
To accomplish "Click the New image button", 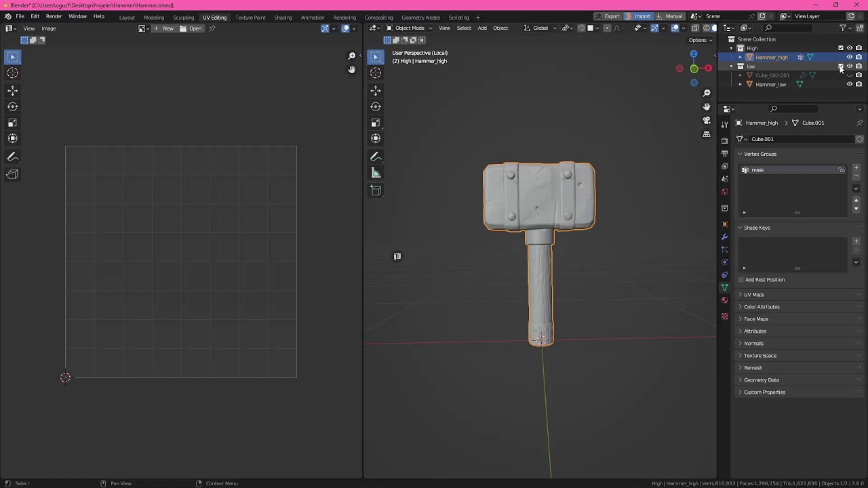I will tap(163, 28).
